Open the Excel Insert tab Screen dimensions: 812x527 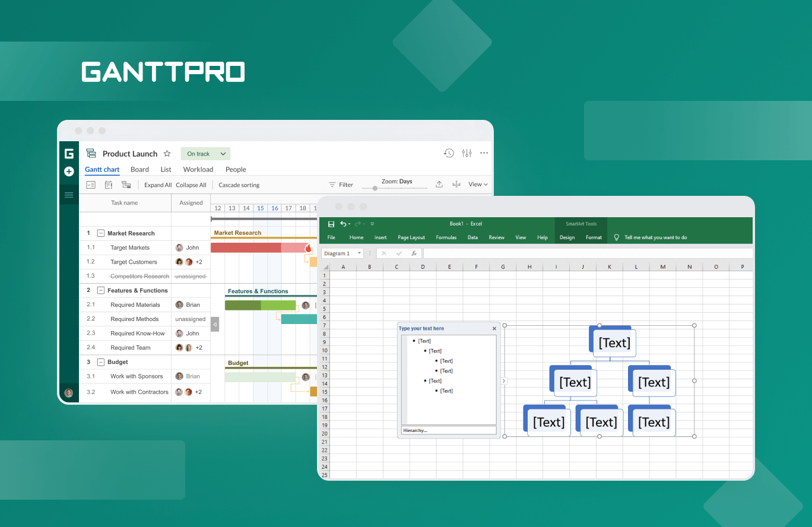[x=380, y=237]
